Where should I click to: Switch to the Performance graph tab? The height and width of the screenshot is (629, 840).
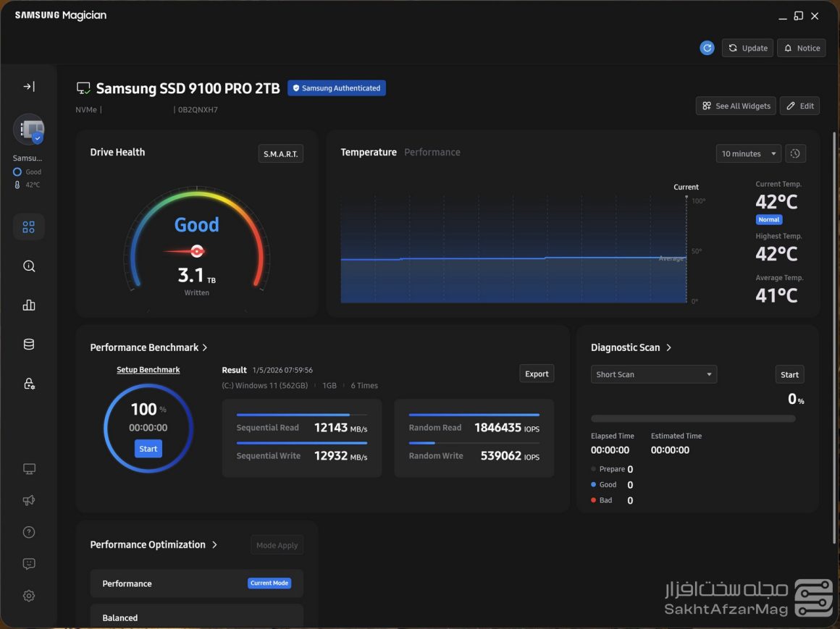pos(432,152)
